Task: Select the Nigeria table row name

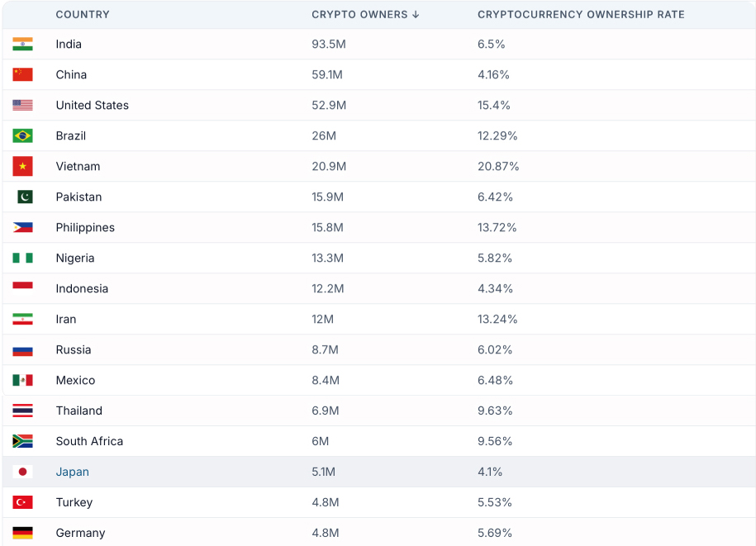Action: [75, 258]
